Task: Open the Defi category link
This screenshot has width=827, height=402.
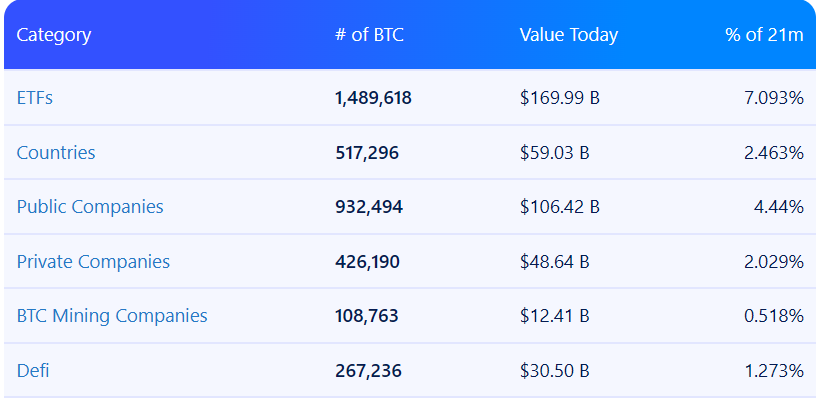Action: tap(33, 371)
